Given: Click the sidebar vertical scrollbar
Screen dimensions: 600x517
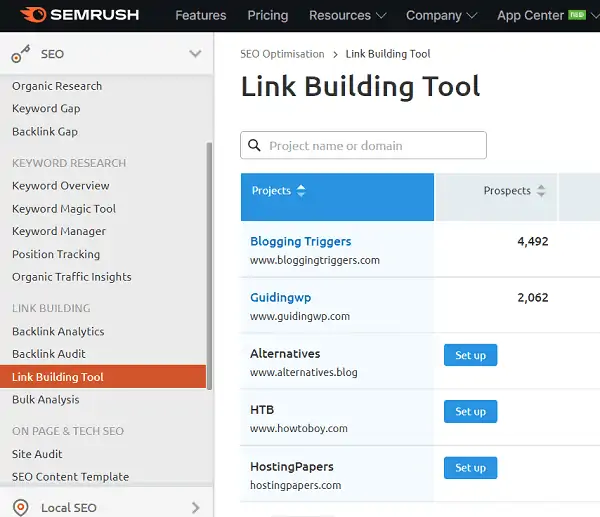Looking at the screenshot, I should (x=209, y=266).
